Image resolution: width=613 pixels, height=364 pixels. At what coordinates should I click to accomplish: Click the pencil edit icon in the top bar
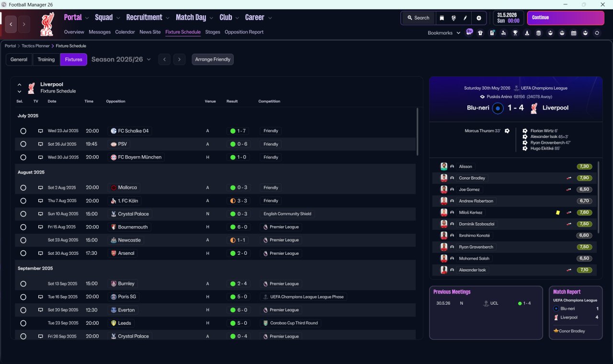tap(465, 18)
